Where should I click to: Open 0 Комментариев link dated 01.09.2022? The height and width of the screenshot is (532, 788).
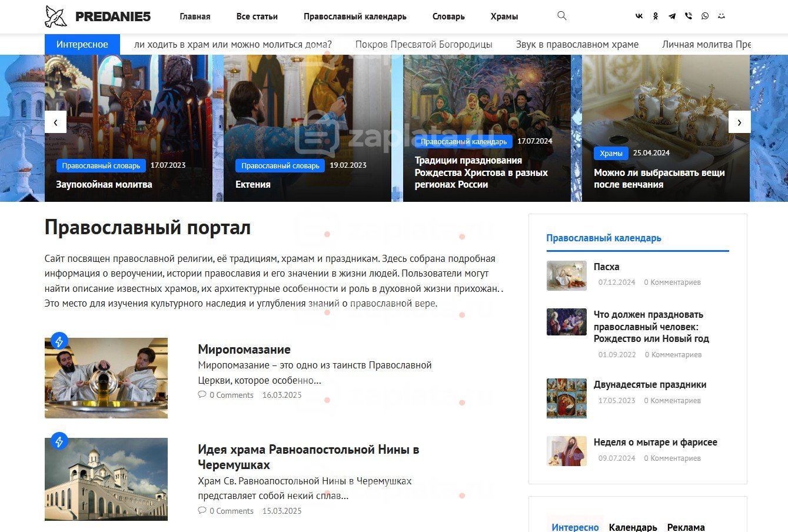673,355
